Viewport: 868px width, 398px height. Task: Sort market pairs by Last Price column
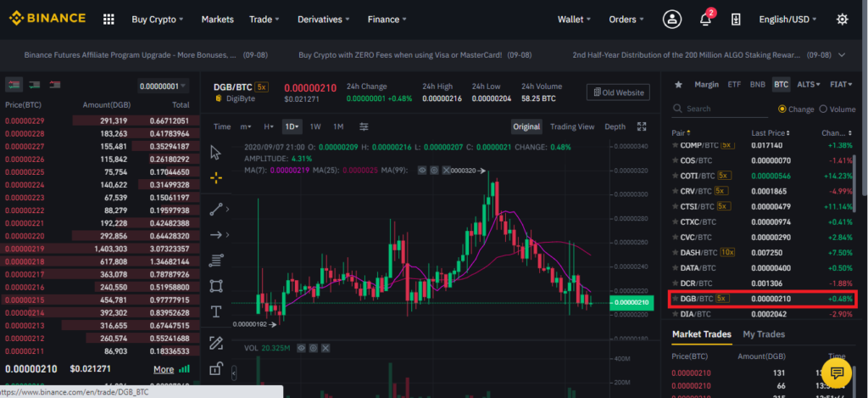tap(770, 133)
